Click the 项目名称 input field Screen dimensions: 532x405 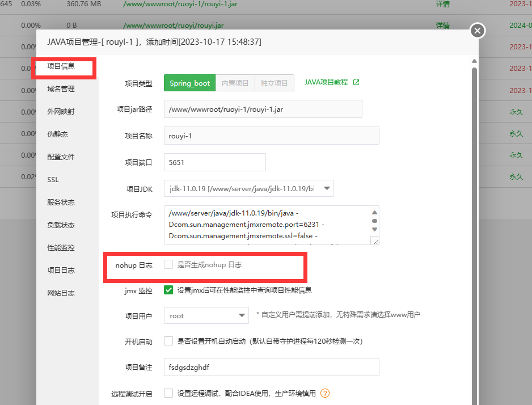[272, 136]
